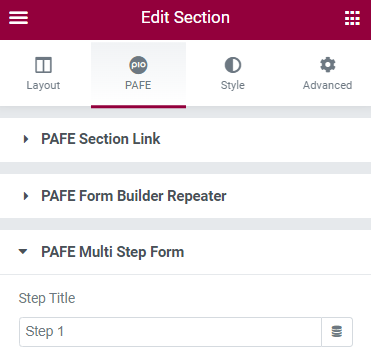Switch to the Layout tab
Viewport: 371px width, 363px height.
pos(43,74)
